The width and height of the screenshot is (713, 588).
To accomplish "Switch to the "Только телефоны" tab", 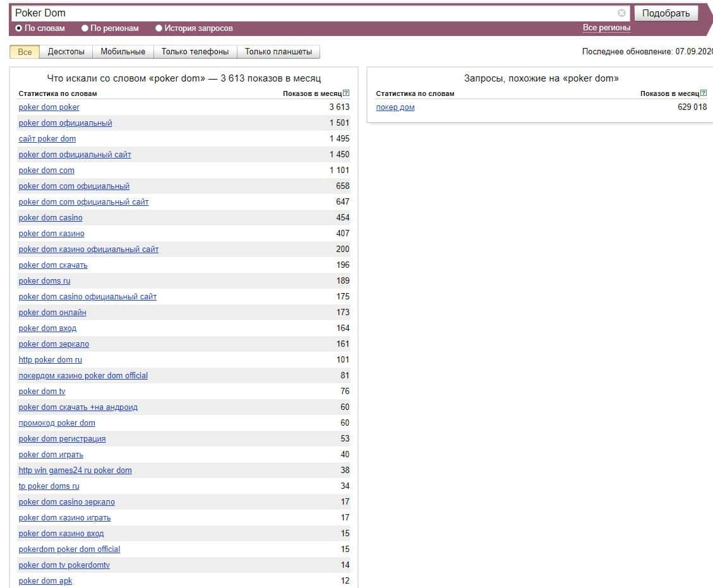I will coord(195,52).
